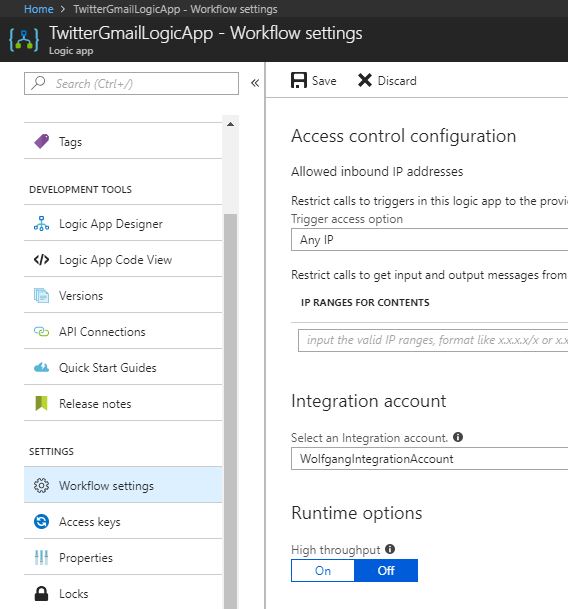Open Logic App Designer
This screenshot has height=609, width=568.
tap(123, 224)
